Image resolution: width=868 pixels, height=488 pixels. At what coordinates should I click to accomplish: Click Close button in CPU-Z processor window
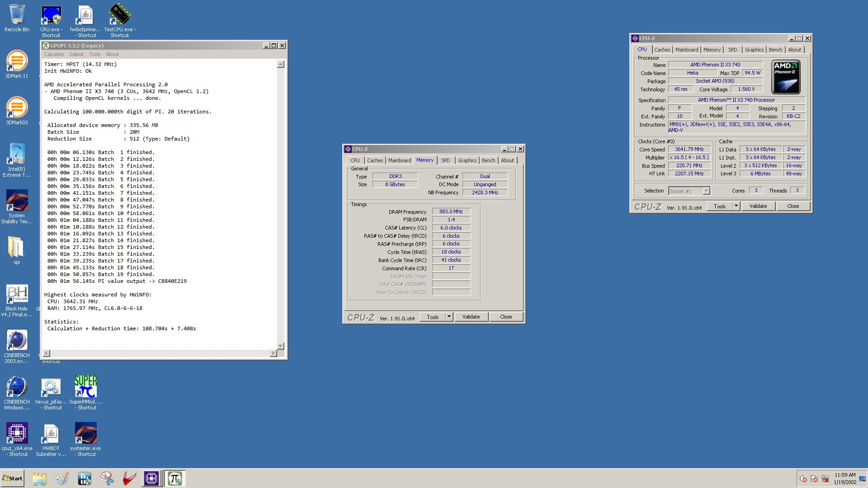(x=793, y=206)
